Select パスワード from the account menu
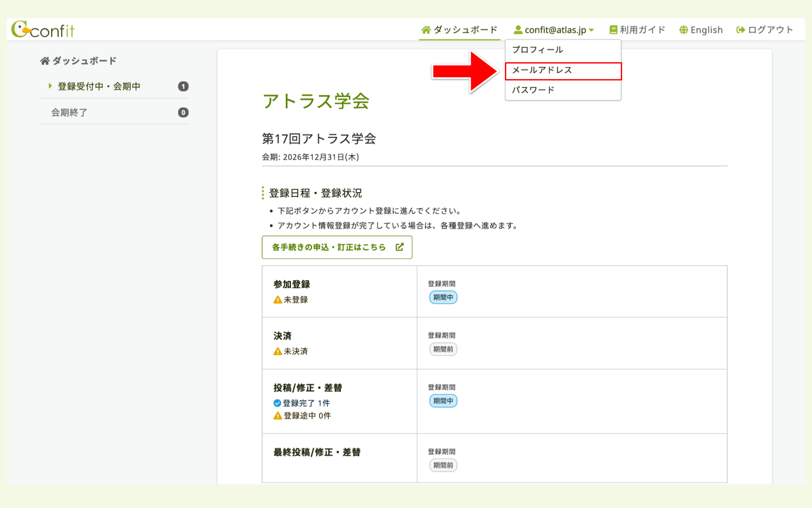This screenshot has height=508, width=812. [x=533, y=90]
